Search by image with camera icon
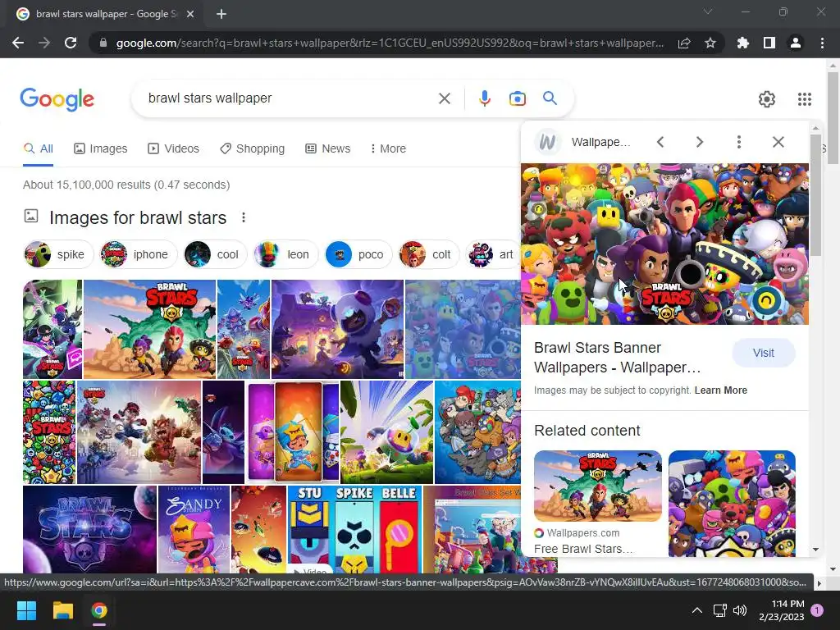The height and width of the screenshot is (630, 840). tap(518, 98)
